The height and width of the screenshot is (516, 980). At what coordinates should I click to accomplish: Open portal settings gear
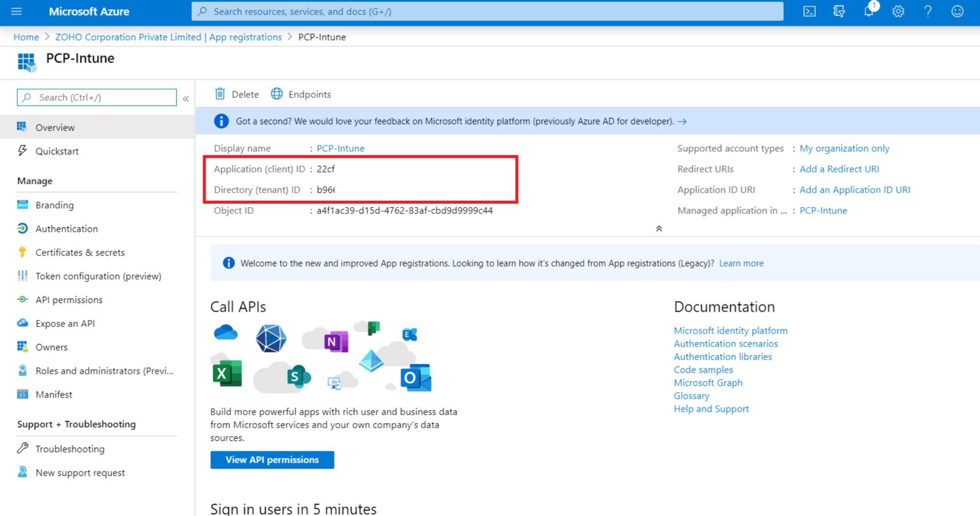click(898, 11)
